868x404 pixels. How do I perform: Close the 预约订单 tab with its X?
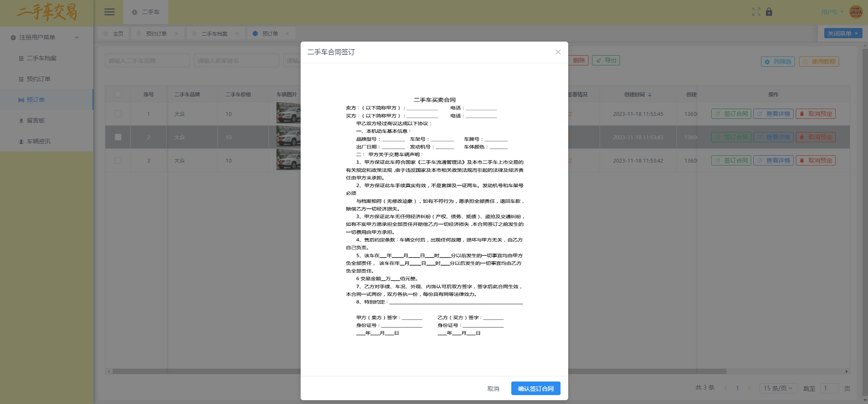point(176,34)
